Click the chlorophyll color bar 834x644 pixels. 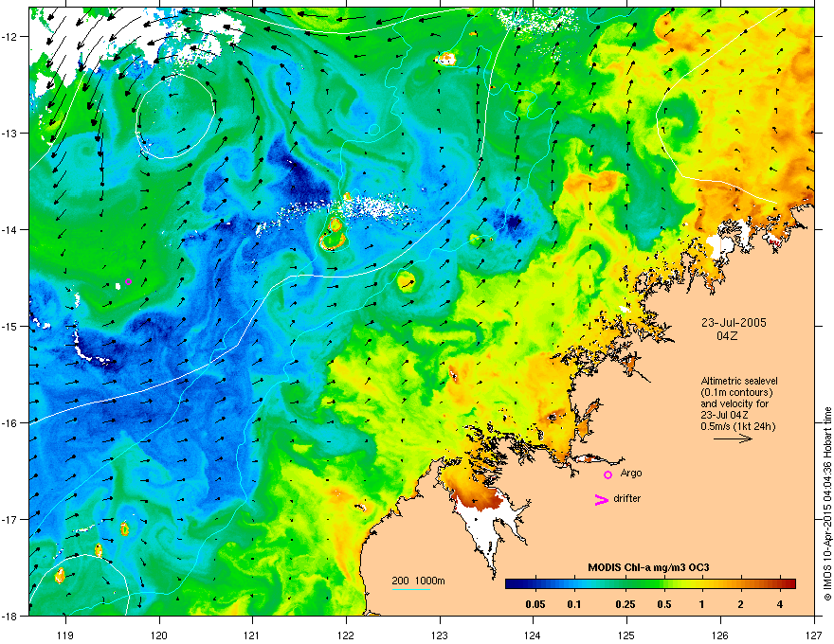coord(650,583)
